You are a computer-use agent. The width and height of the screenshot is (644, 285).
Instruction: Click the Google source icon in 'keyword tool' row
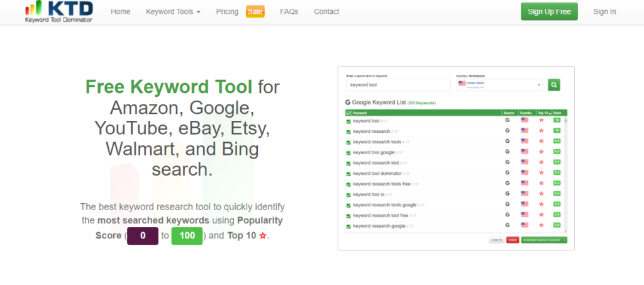pos(508,120)
